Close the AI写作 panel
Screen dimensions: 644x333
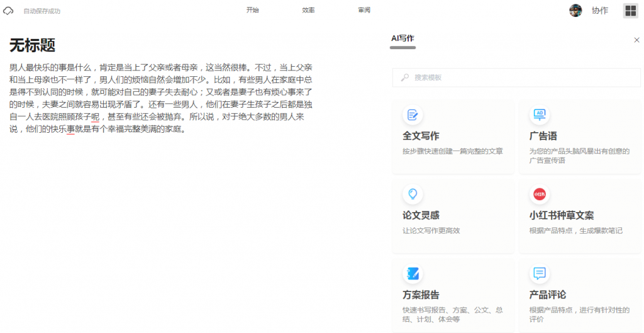(636, 40)
